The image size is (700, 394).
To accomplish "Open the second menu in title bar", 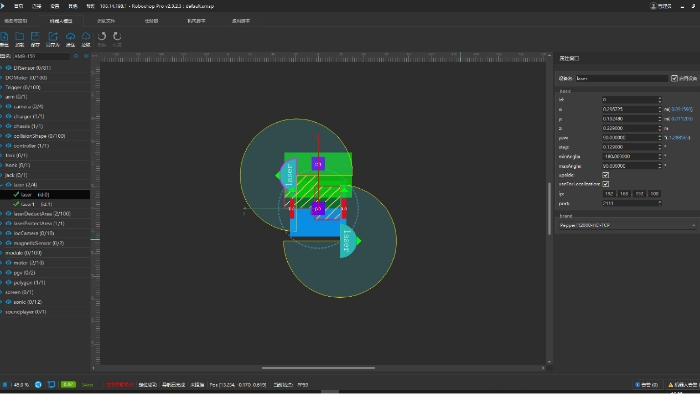I will tap(37, 6).
